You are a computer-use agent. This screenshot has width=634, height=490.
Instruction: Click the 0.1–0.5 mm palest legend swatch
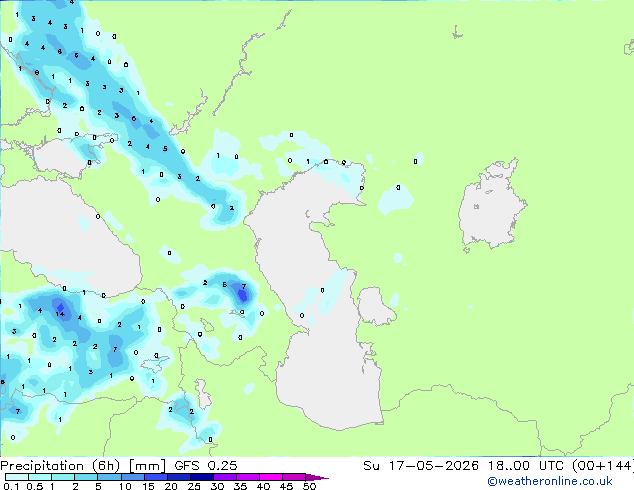click(x=17, y=477)
